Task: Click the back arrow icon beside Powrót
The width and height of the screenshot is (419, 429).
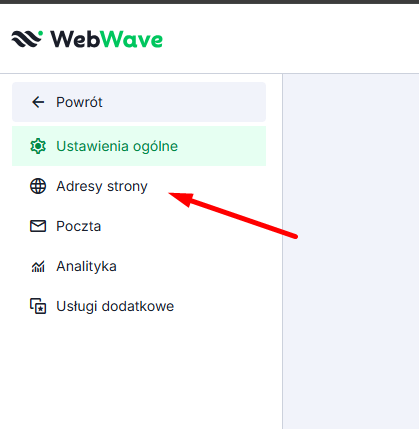Action: coord(38,102)
